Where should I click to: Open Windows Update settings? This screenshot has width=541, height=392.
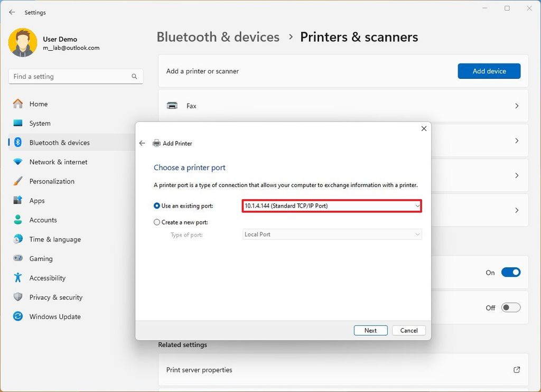point(54,316)
